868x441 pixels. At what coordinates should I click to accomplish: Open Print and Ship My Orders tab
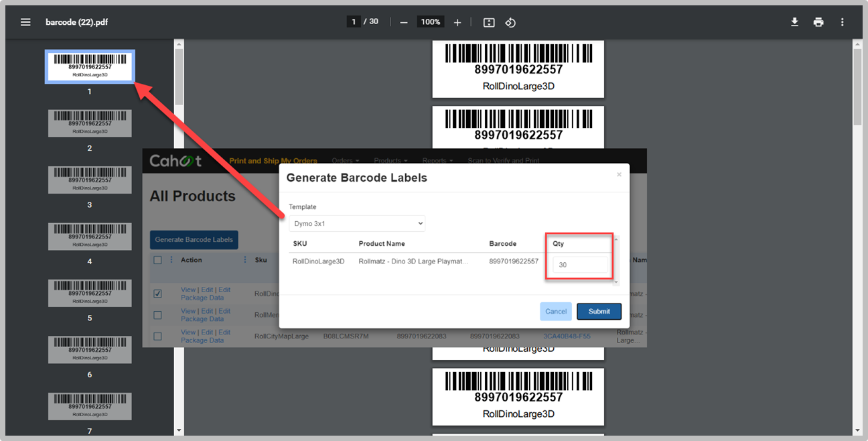click(x=273, y=161)
